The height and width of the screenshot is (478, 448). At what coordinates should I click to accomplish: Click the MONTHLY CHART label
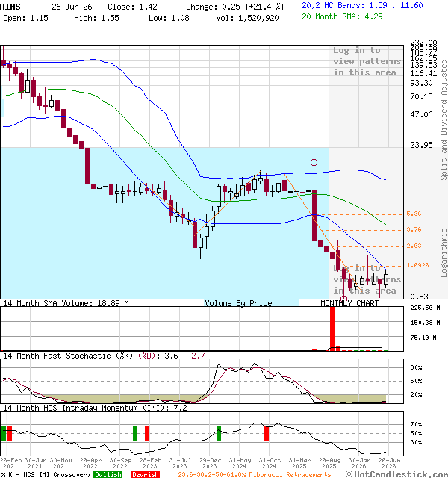point(349,303)
